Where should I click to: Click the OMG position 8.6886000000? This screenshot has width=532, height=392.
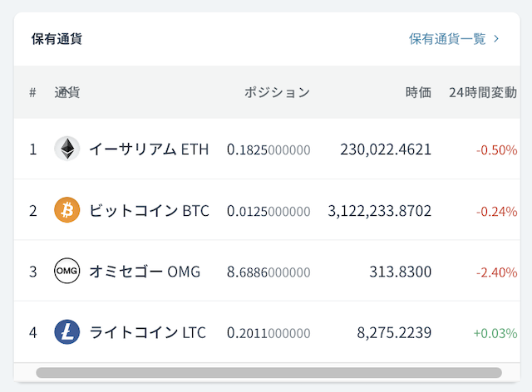[x=268, y=272]
